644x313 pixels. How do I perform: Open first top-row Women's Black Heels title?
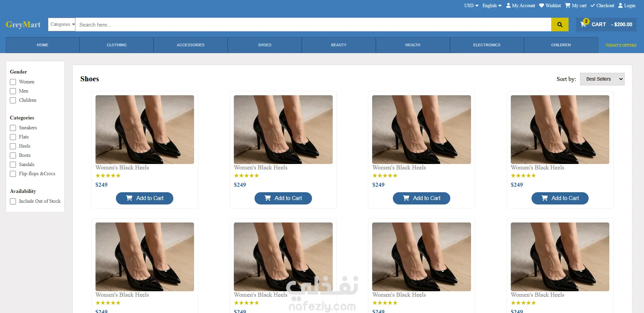click(x=122, y=168)
